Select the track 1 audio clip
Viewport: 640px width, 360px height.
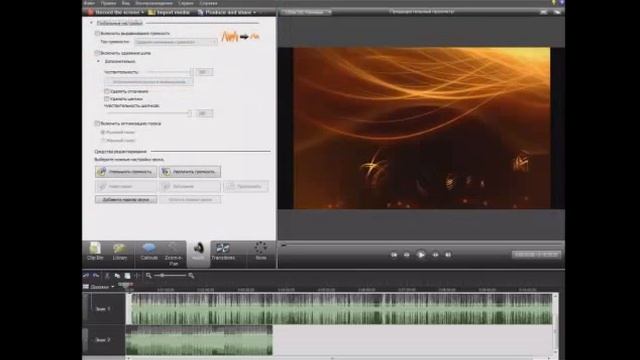point(342,309)
